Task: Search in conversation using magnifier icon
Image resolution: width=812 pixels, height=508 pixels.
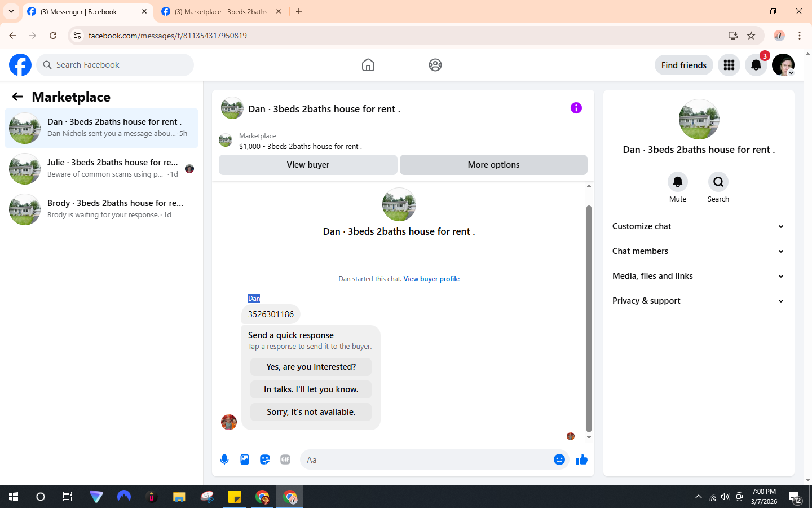Action: coord(718,182)
